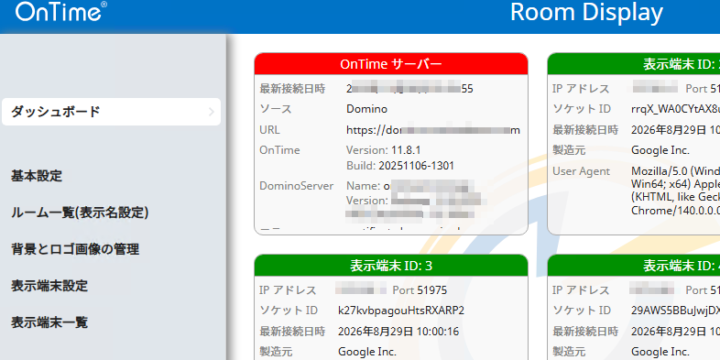The image size is (720, 360).
Task: Click the Room Display page title
Action: [x=586, y=12]
